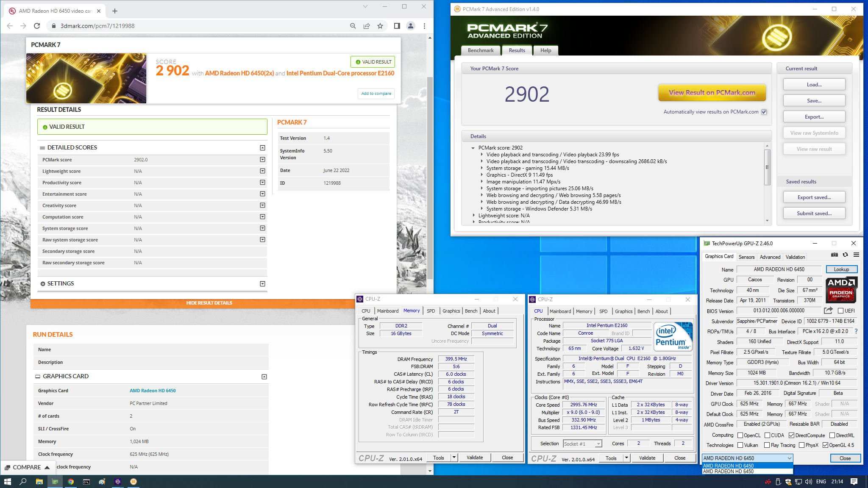Open the Help tab in PCMark 7
Viewport: 868px width, 488px height.
tap(545, 50)
